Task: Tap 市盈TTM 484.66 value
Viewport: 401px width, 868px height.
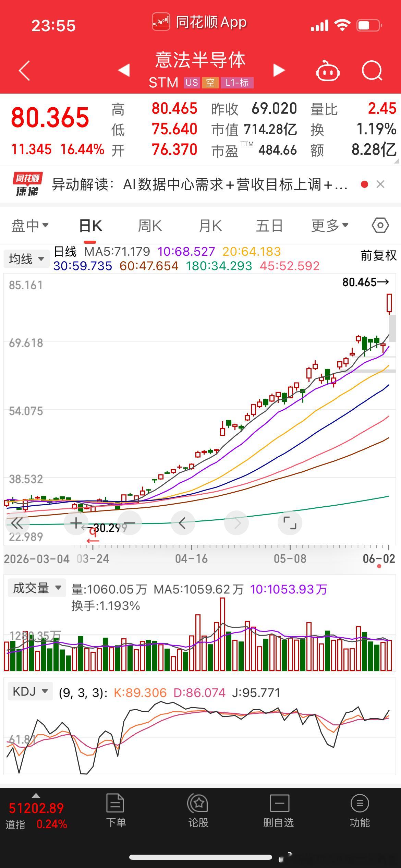Action: point(278,150)
